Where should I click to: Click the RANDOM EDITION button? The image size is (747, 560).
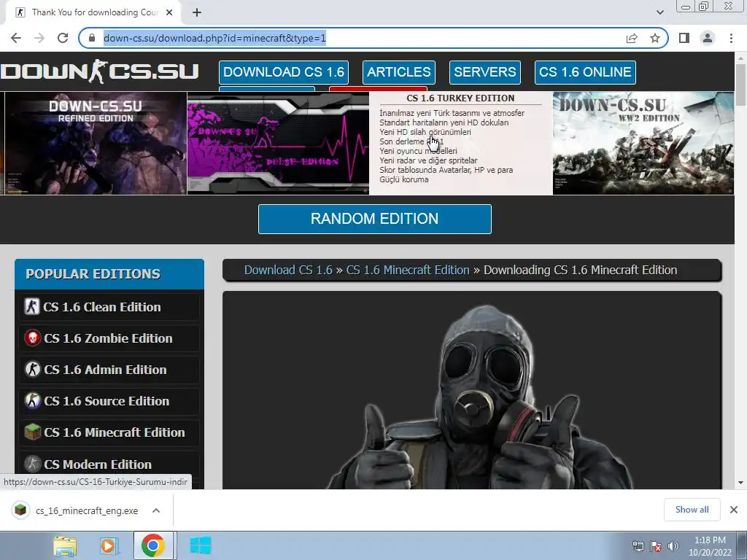[374, 219]
